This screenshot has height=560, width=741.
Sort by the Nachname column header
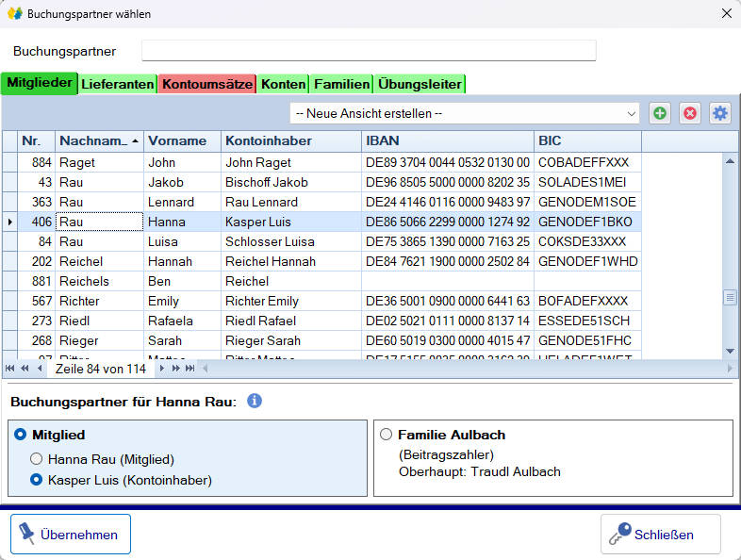pyautogui.click(x=99, y=140)
